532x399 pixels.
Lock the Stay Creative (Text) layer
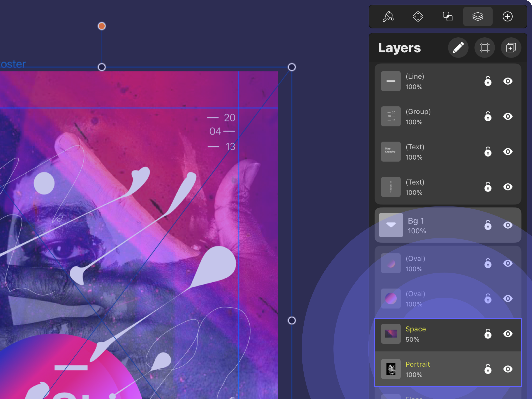point(488,152)
